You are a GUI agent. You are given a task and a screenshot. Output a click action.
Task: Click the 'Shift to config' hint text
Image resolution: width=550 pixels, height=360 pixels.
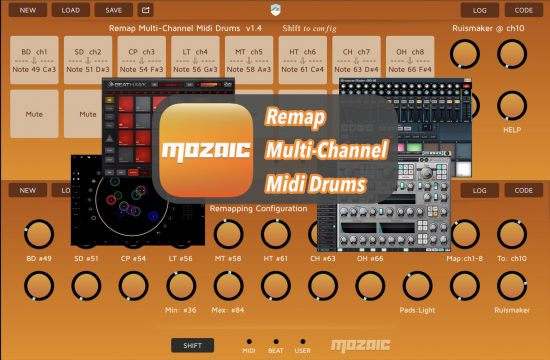click(309, 28)
